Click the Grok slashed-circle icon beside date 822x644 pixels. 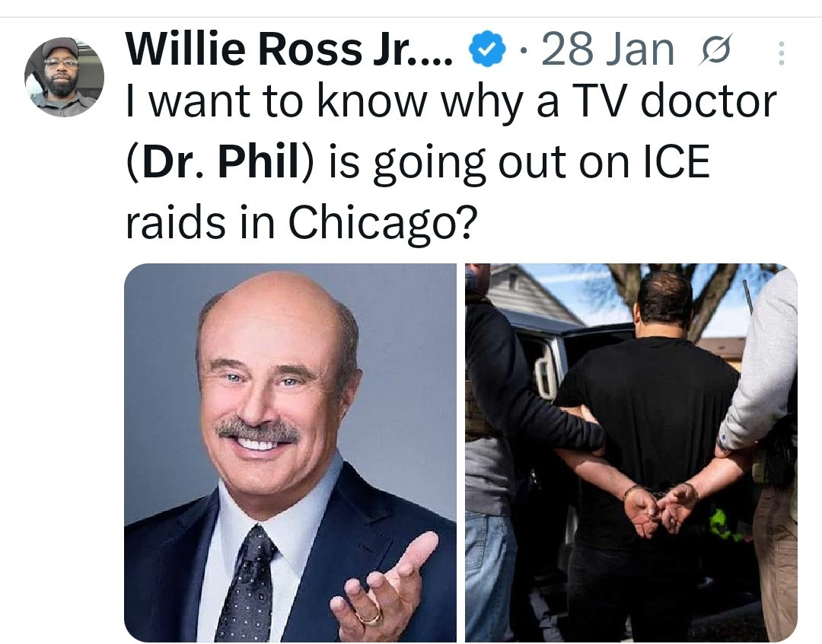point(715,51)
